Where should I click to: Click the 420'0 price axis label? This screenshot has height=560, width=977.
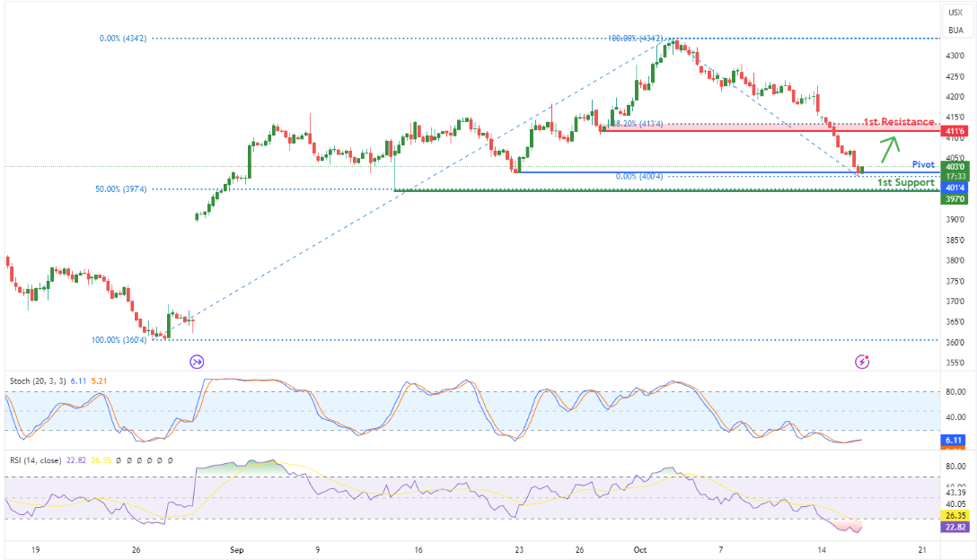(x=955, y=97)
